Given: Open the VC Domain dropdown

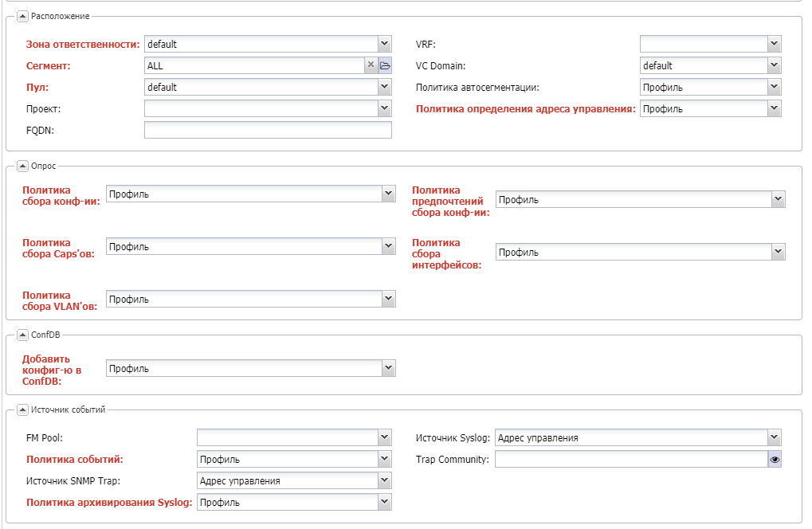Looking at the screenshot, I should (775, 66).
